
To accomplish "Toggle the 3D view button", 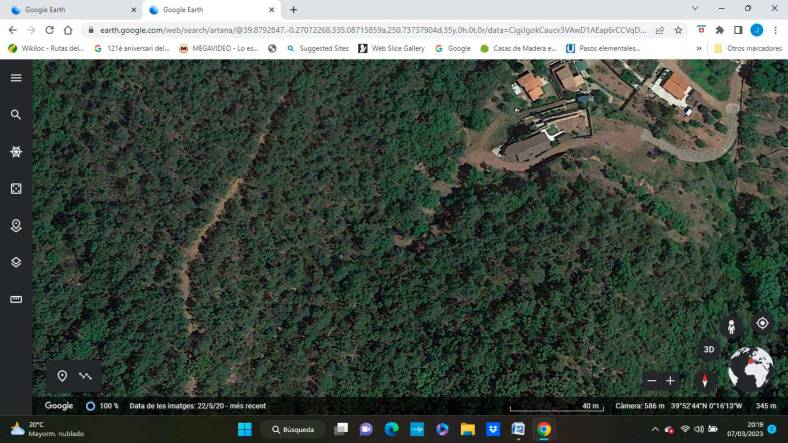I will coord(709,349).
